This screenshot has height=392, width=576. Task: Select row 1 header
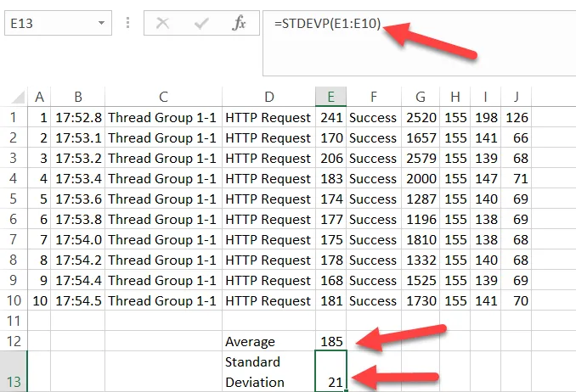(14, 117)
